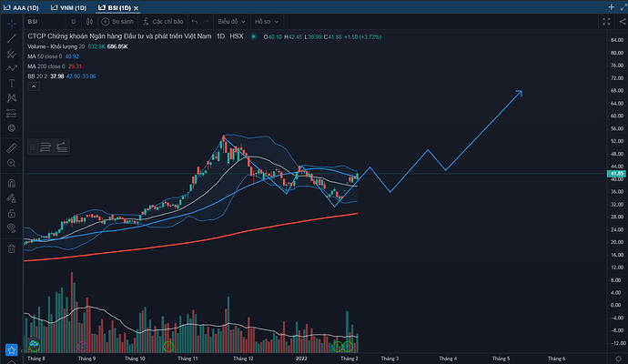
Task: Select the Text annotation tool
Action: (12, 84)
